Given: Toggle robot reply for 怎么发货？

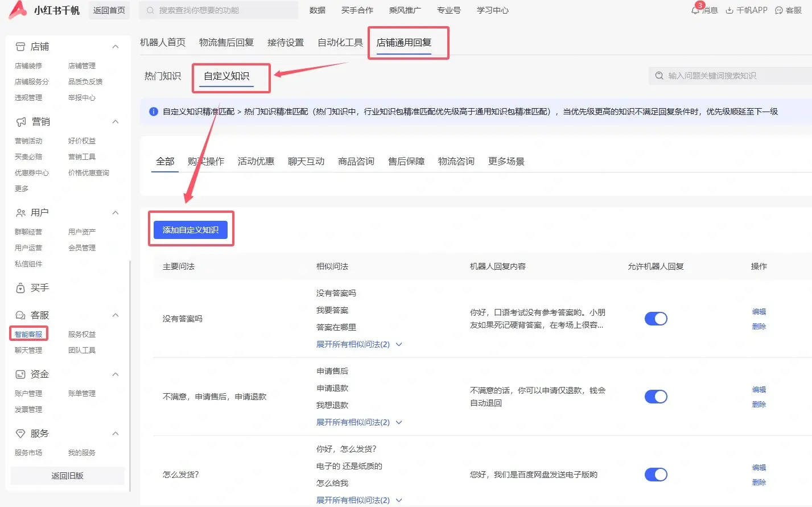Looking at the screenshot, I should pyautogui.click(x=656, y=475).
